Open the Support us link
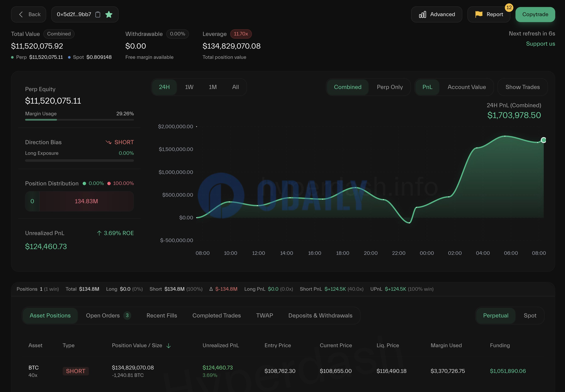Screen dimensions: 565x392 tap(540, 44)
